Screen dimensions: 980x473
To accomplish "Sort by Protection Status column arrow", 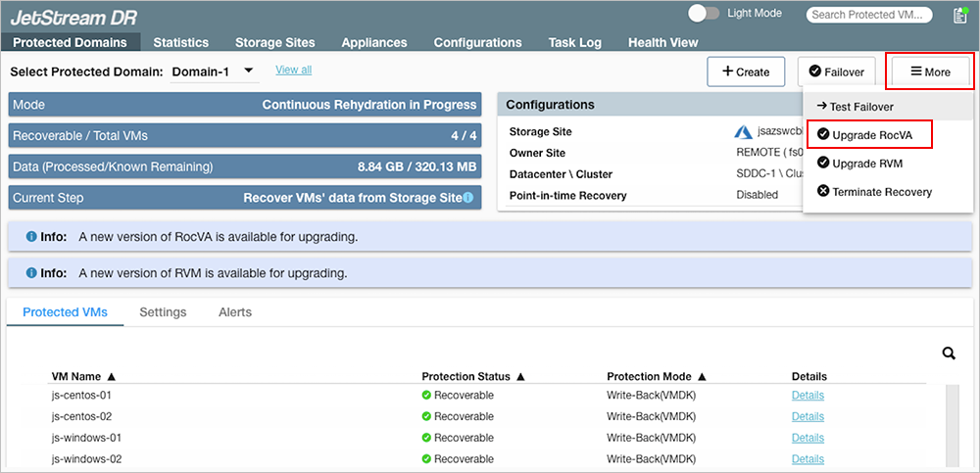I will point(519,376).
